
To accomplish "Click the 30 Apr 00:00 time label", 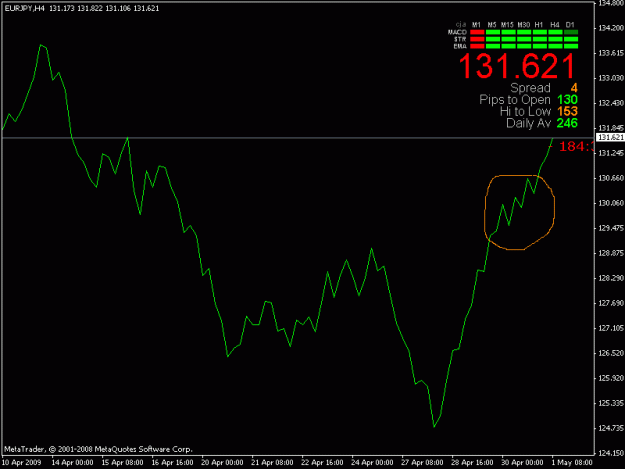I will point(522,463).
